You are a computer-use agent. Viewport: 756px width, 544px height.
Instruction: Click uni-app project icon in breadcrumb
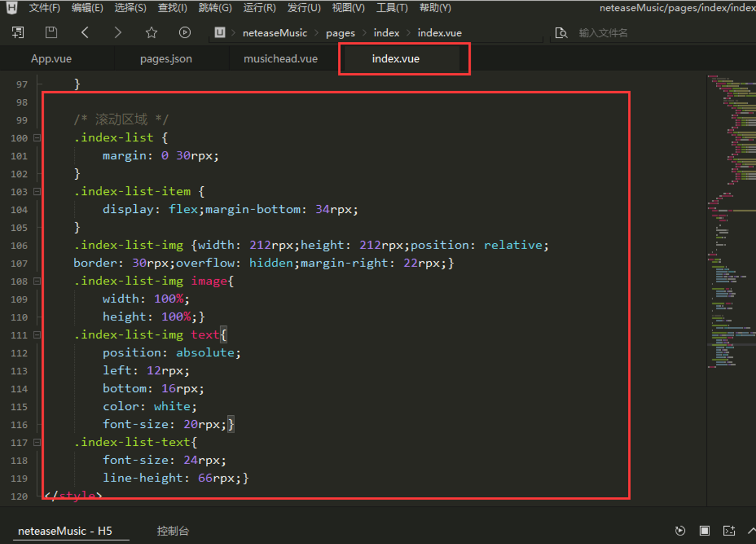[x=220, y=33]
